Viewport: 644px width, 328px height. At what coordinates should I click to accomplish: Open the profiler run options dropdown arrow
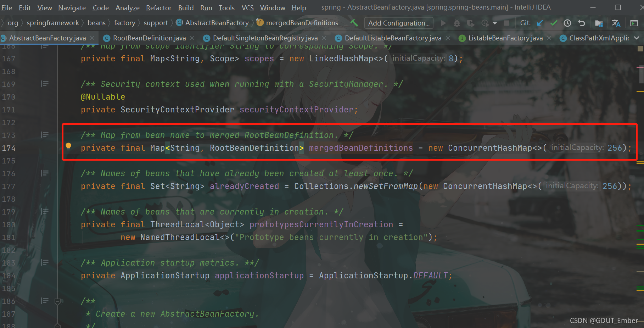(495, 23)
